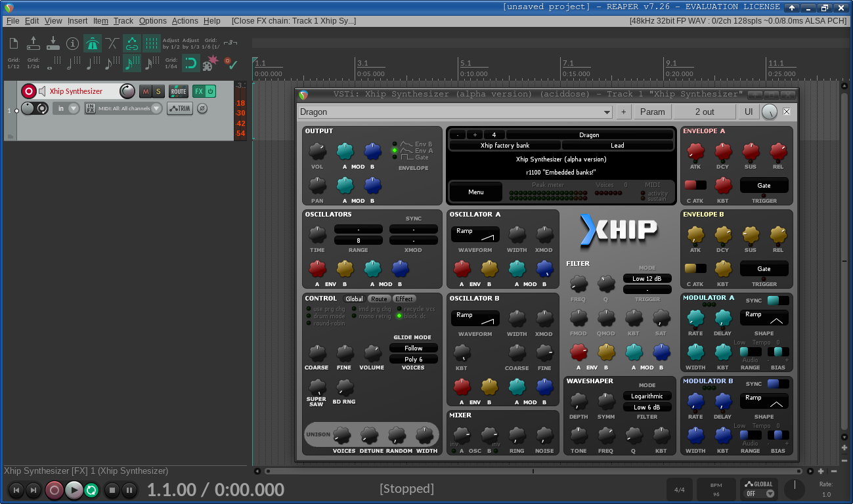Open the MIDI: All channels dropdown
Viewport: 853px width, 504px height.
pyautogui.click(x=156, y=108)
